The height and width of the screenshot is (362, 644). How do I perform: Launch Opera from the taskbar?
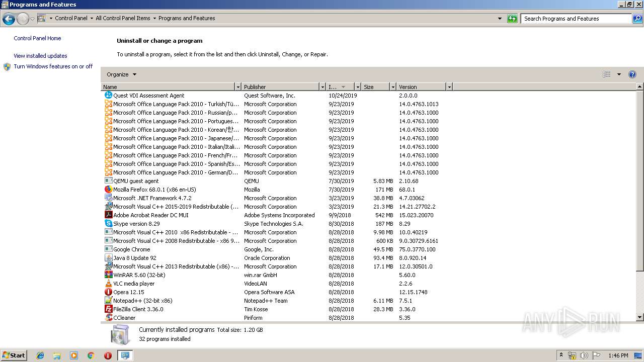tap(108, 355)
